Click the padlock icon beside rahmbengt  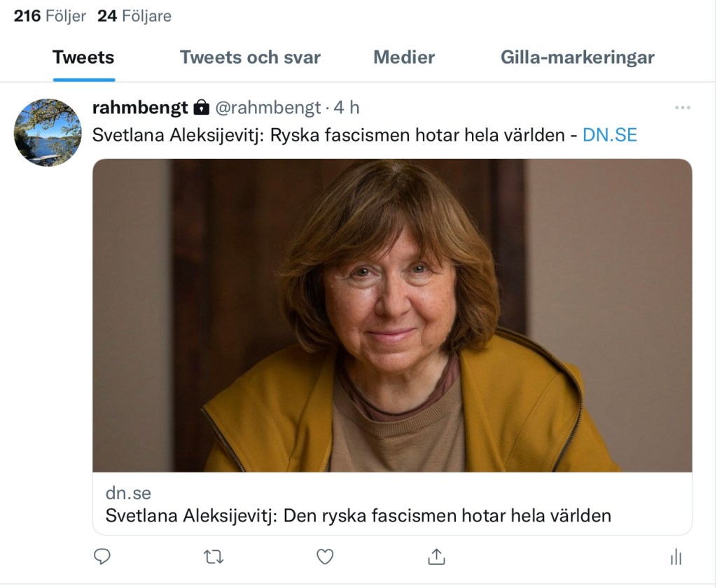coord(201,108)
